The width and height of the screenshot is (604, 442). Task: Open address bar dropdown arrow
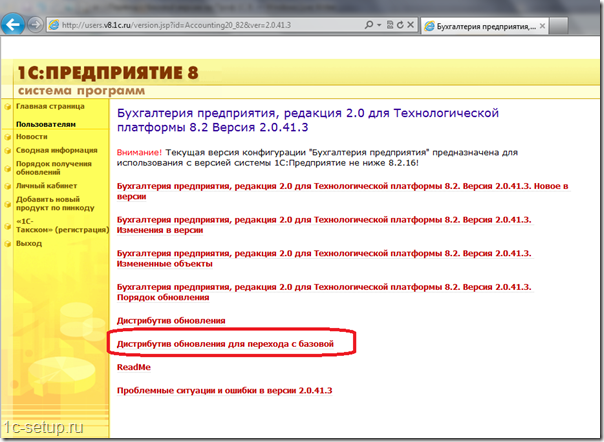[379, 25]
